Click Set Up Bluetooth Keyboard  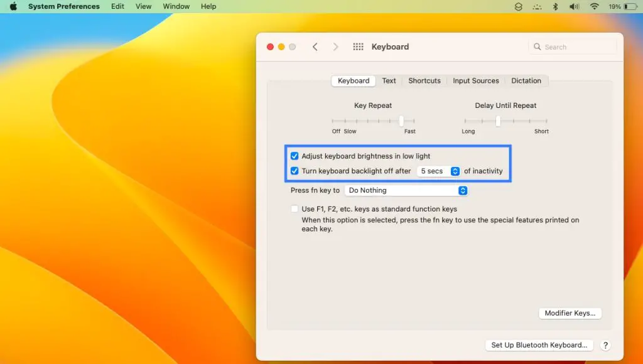click(539, 345)
